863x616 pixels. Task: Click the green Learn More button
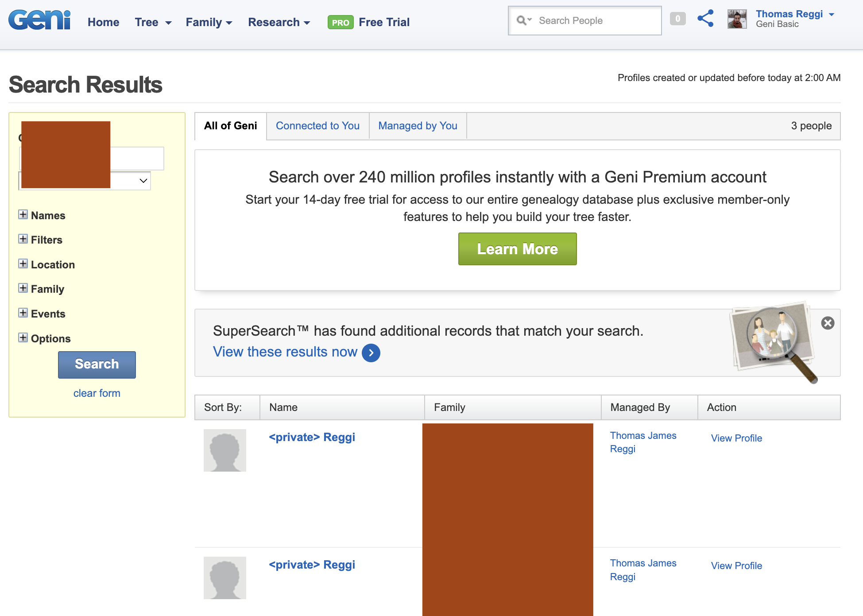[x=517, y=249]
